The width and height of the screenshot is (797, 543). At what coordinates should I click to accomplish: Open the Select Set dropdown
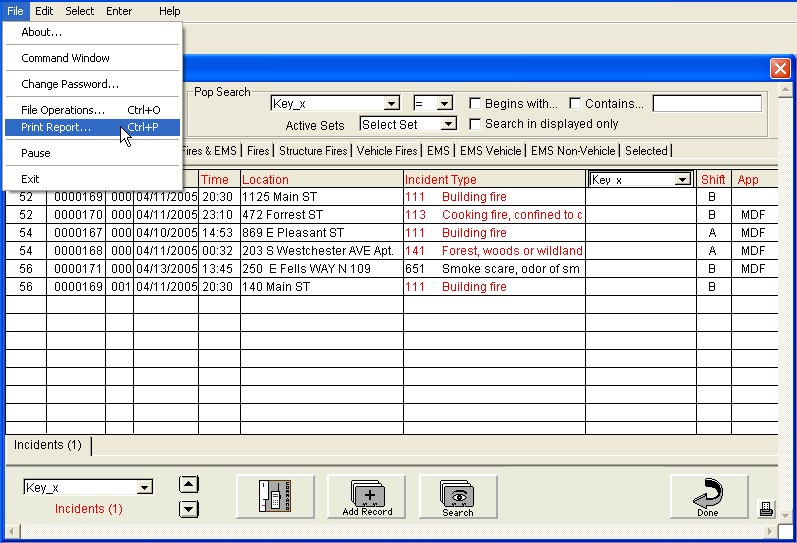pyautogui.click(x=448, y=124)
